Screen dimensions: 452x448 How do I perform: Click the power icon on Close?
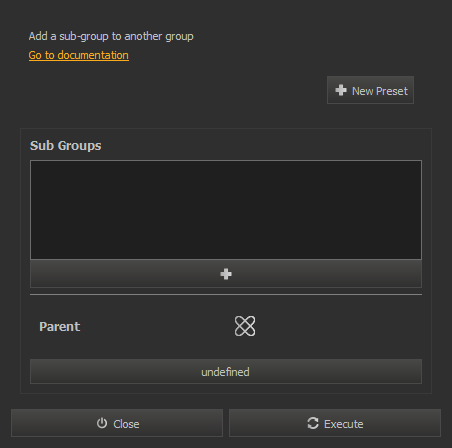pyautogui.click(x=102, y=423)
